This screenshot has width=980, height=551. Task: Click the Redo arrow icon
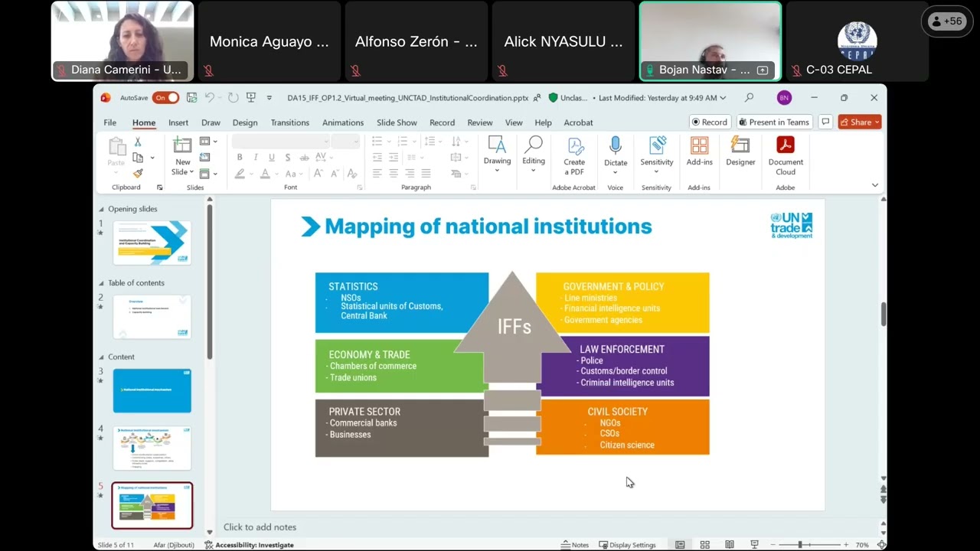(233, 98)
